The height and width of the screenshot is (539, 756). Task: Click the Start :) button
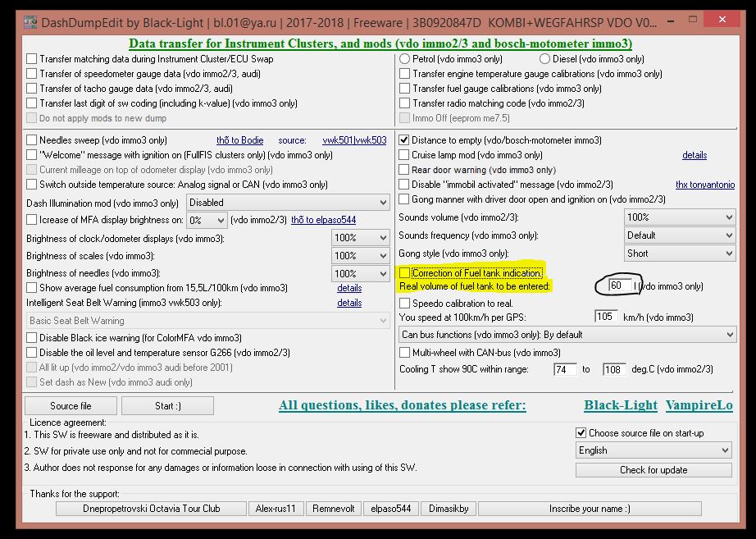click(168, 406)
